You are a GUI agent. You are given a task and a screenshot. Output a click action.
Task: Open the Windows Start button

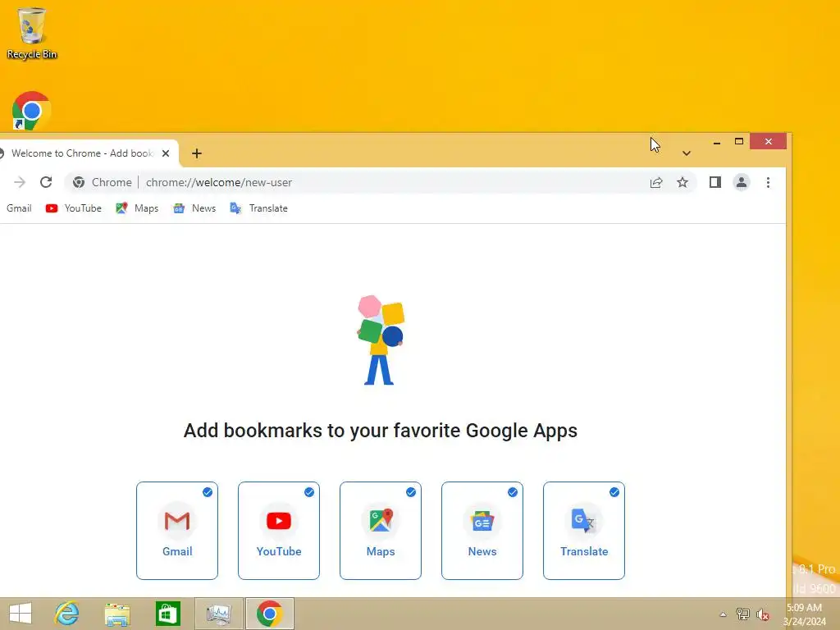point(21,614)
